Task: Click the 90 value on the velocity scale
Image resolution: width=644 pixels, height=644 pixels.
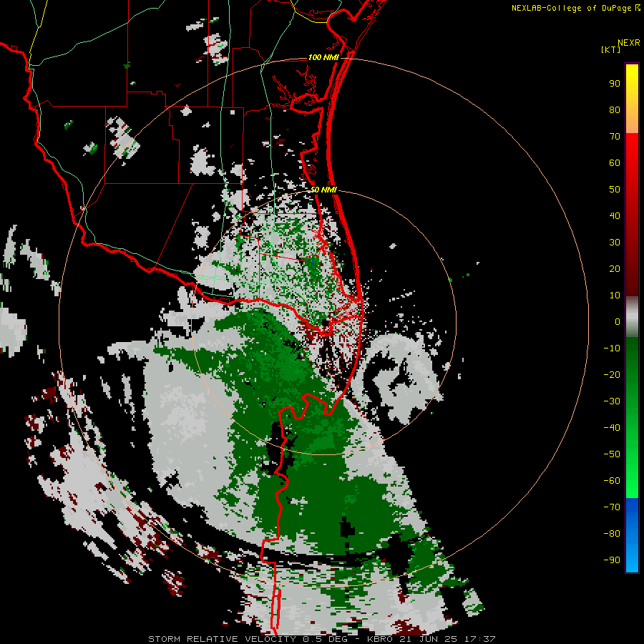Action: pyautogui.click(x=615, y=84)
